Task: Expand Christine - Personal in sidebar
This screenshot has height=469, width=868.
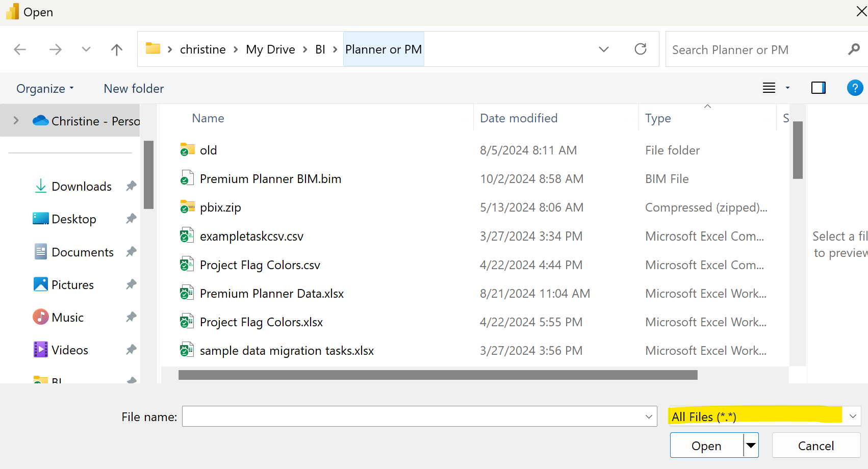Action: (x=16, y=120)
